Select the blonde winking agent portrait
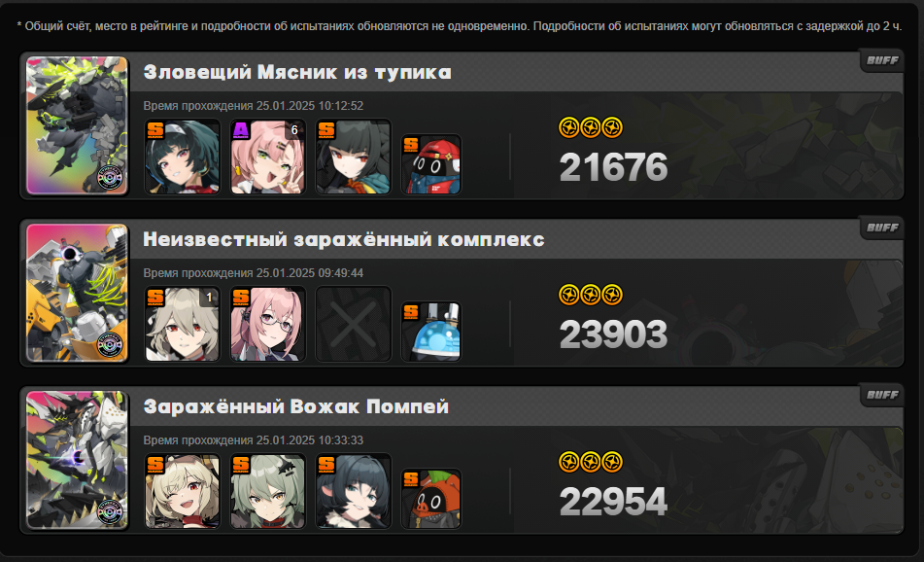Image resolution: width=924 pixels, height=562 pixels. (x=183, y=491)
